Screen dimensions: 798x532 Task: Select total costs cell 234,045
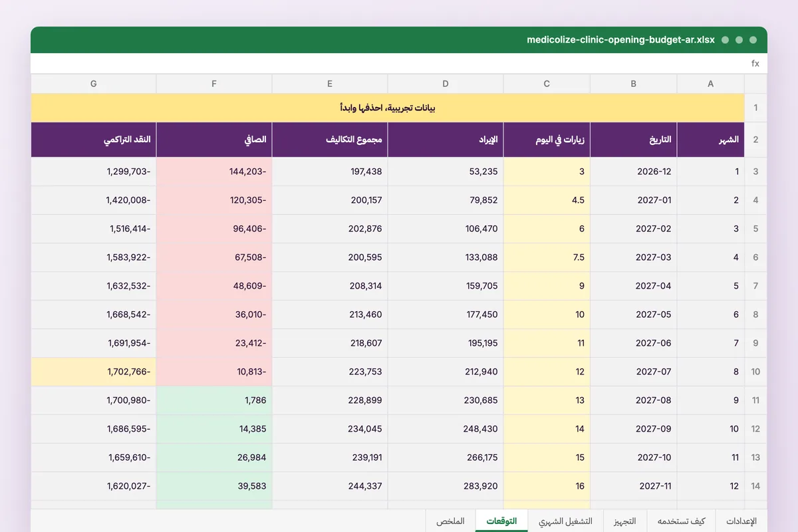(x=330, y=429)
